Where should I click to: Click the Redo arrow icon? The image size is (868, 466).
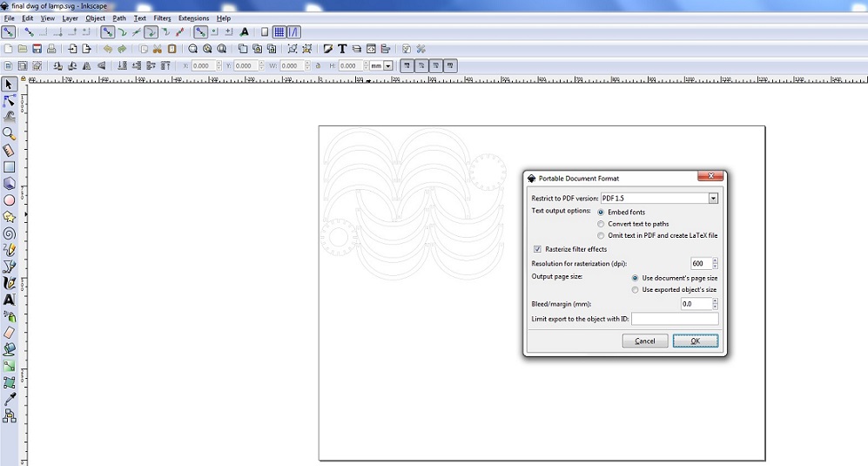[x=122, y=49]
